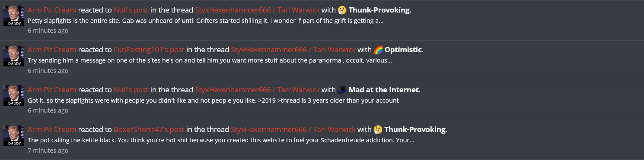This screenshot has height=160, width=644.
Task: Open Null's post link in first entry
Action: pyautogui.click(x=131, y=10)
